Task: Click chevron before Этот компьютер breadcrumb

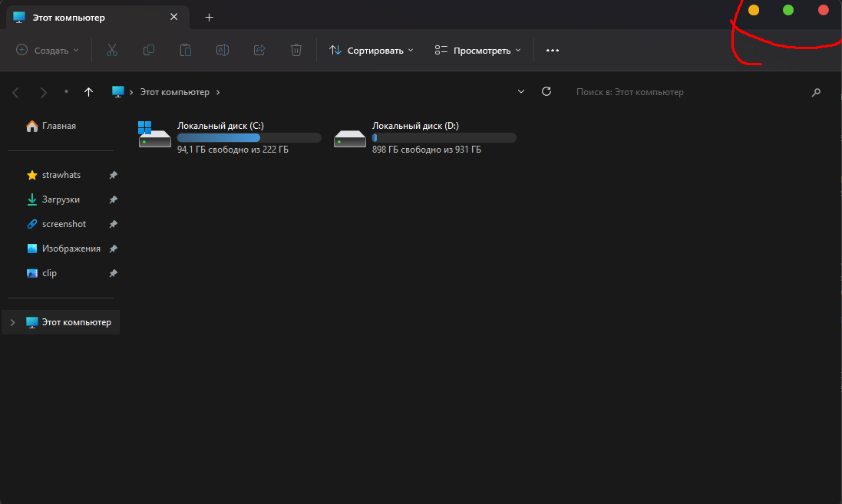Action: [x=131, y=92]
